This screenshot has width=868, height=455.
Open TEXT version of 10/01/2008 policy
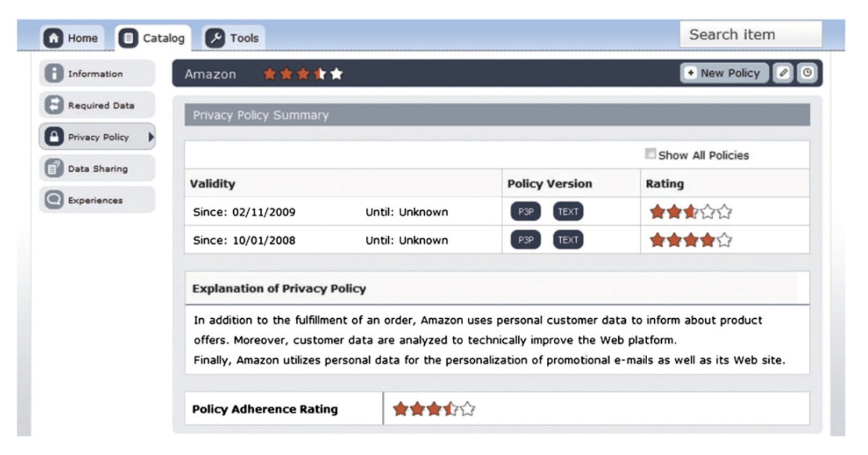tap(568, 240)
